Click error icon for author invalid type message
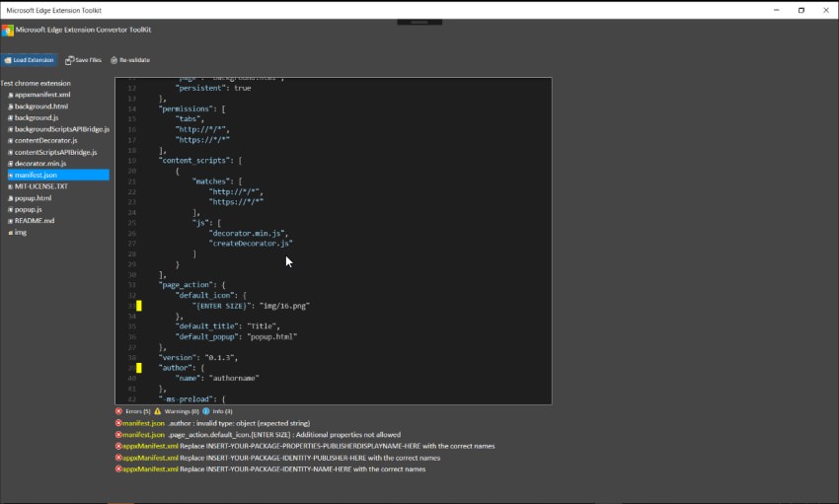Viewport: 839px width, 504px height. tap(118, 423)
